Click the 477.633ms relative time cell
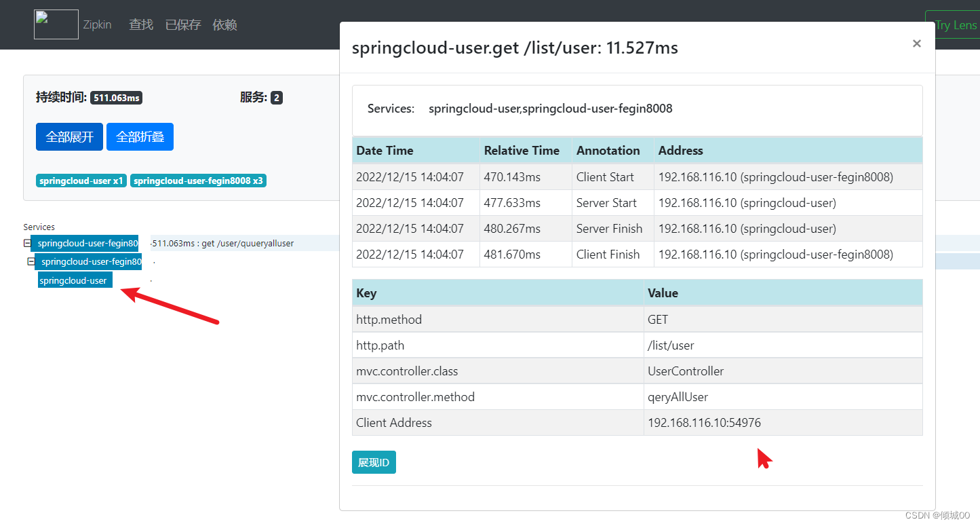 [526, 202]
